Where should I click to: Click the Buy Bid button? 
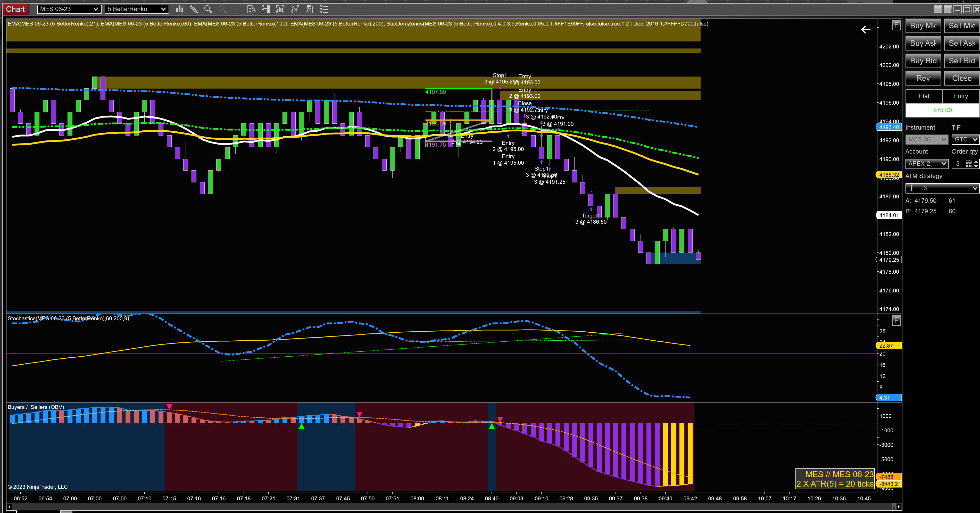point(923,61)
